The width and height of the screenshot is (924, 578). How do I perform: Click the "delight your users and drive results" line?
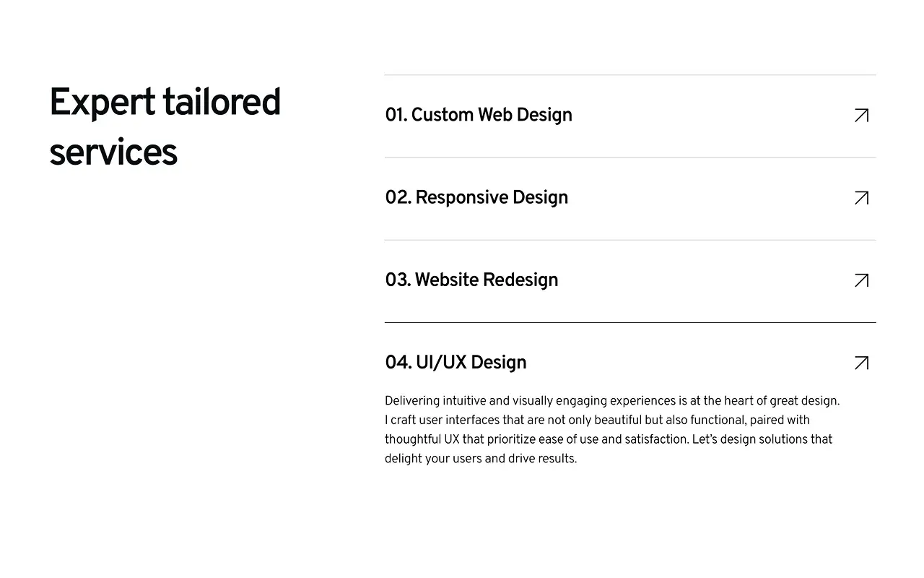pos(481,459)
